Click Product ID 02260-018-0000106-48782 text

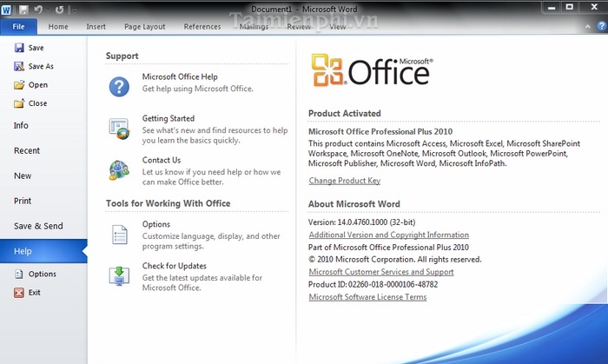coord(373,285)
